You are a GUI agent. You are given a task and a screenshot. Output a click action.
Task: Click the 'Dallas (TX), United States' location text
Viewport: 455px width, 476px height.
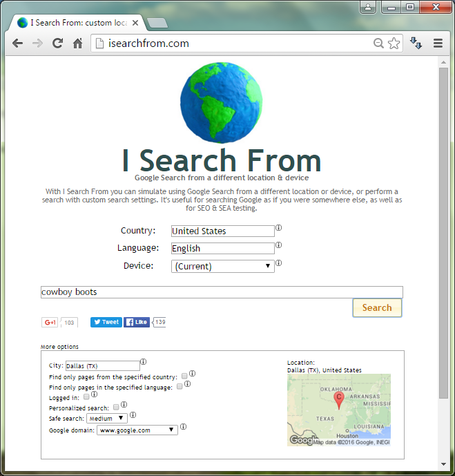325,370
